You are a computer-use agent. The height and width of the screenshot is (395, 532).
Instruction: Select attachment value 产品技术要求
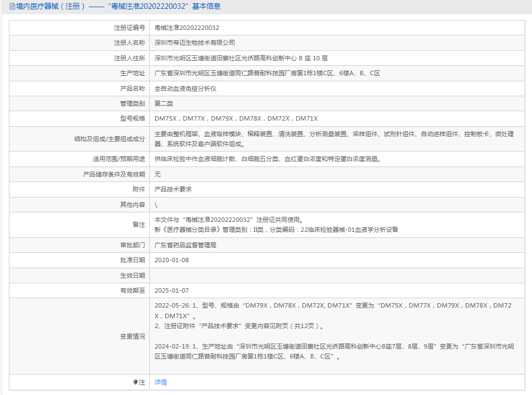click(173, 189)
